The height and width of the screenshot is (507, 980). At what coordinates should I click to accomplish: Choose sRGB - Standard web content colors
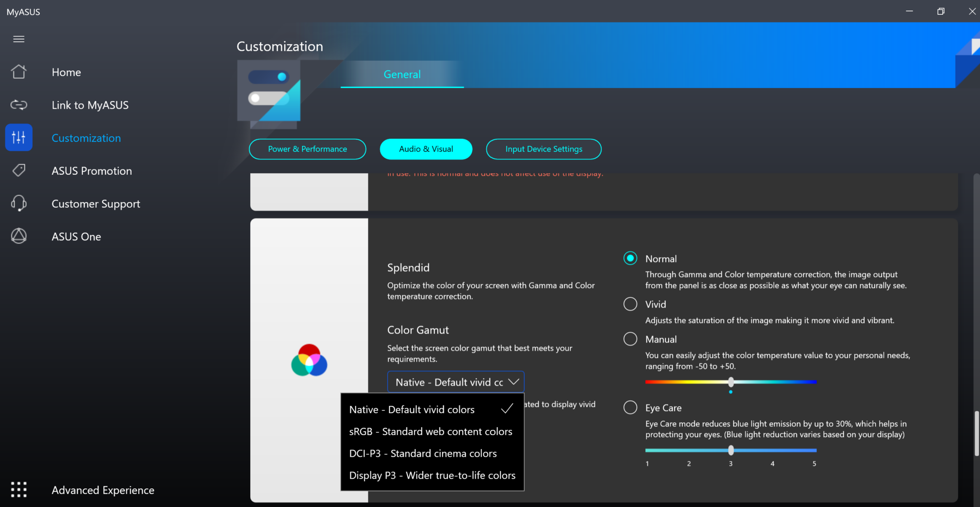[x=431, y=431]
